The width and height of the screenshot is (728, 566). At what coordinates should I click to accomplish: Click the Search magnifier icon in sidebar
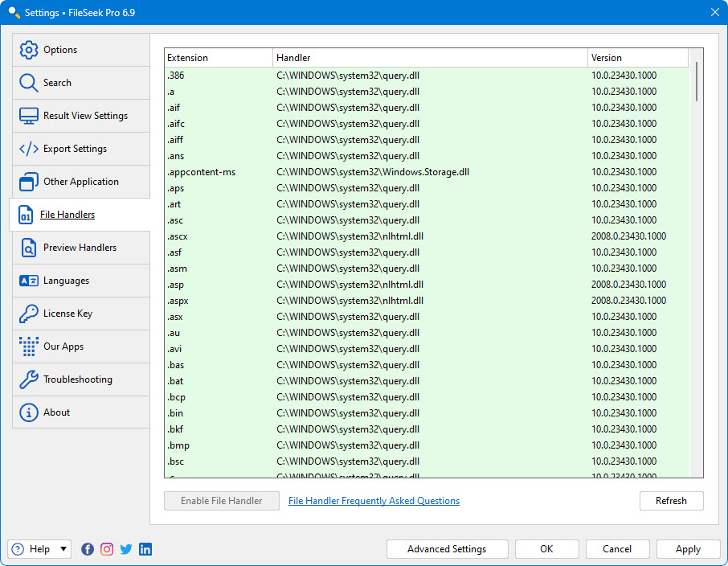coord(29,83)
